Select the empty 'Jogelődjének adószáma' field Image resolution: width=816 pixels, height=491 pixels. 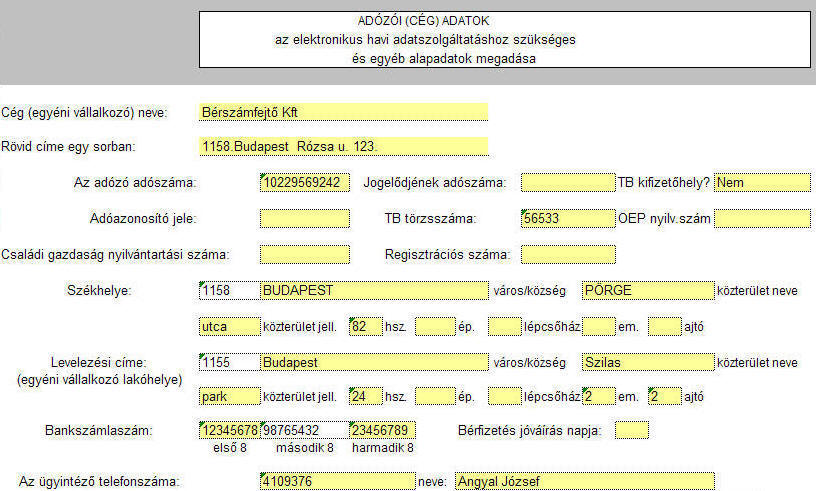point(568,182)
